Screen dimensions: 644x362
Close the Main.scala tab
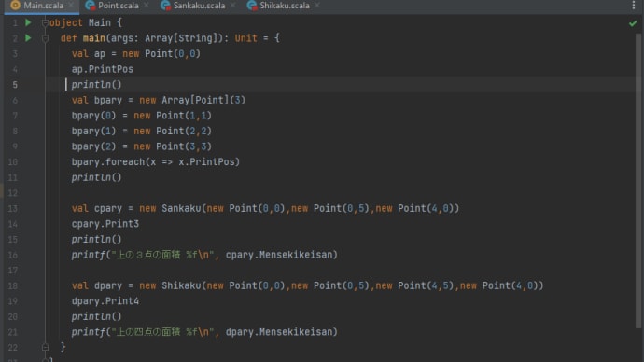(x=71, y=6)
